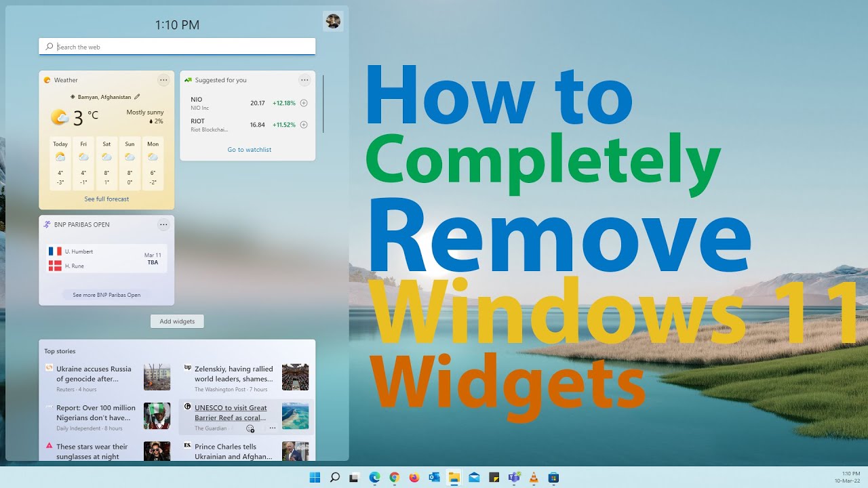
Task: Launch Microsoft Edge from taskbar
Action: point(374,477)
